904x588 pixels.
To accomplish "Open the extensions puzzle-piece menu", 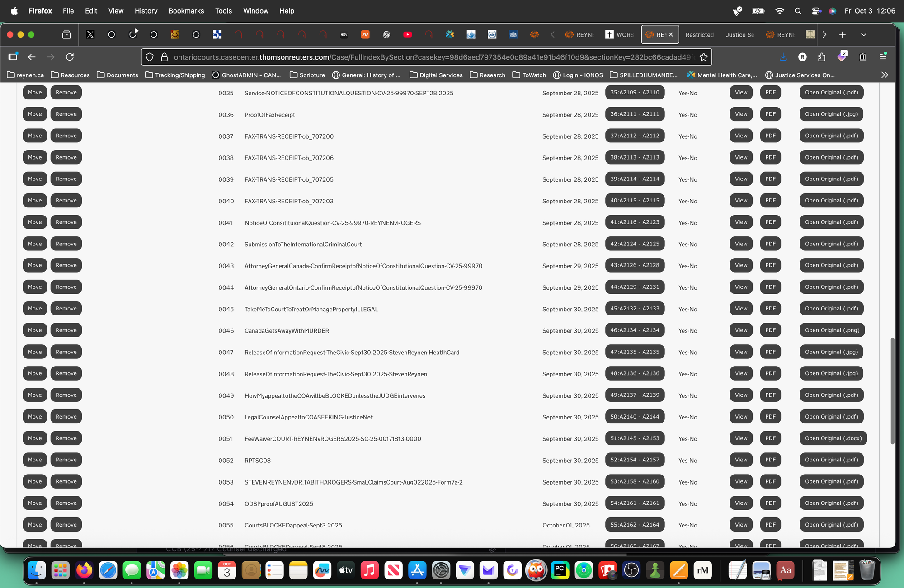I will [x=822, y=57].
